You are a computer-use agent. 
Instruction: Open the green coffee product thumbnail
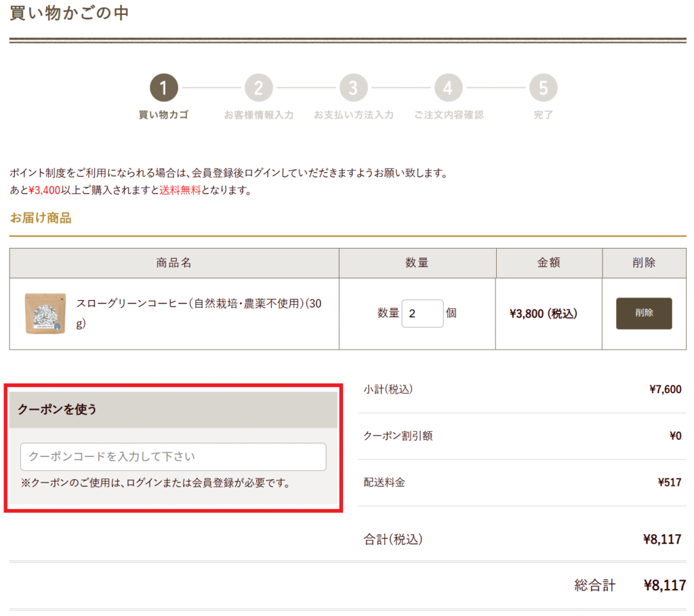tap(45, 313)
